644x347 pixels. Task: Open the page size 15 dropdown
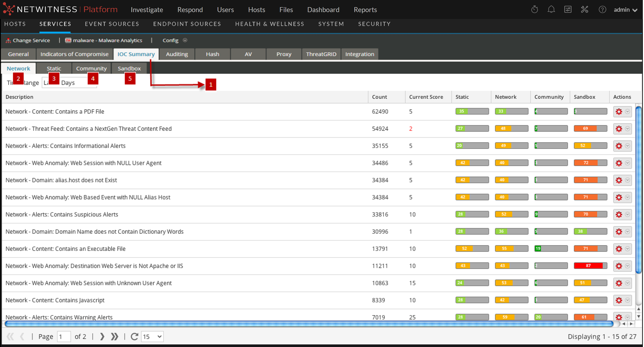pos(152,337)
